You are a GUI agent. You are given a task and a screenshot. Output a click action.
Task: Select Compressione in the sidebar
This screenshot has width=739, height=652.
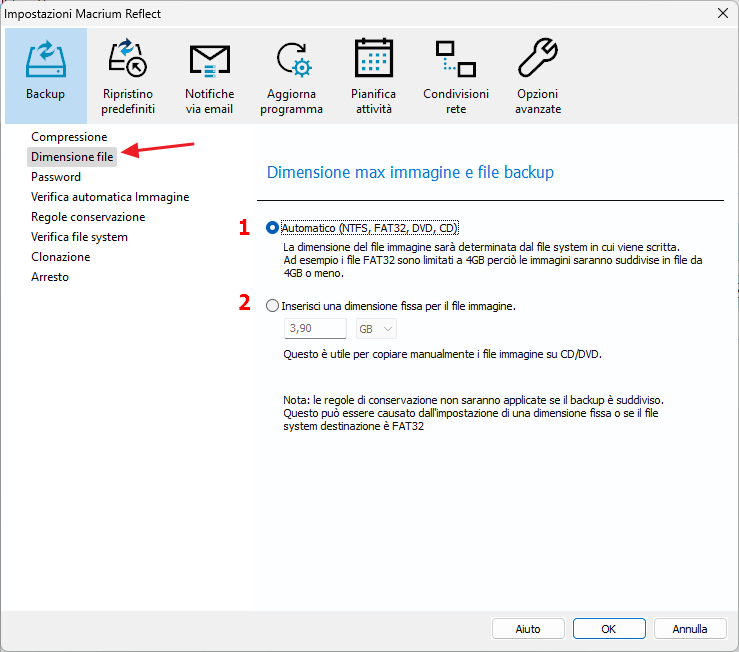(x=69, y=137)
